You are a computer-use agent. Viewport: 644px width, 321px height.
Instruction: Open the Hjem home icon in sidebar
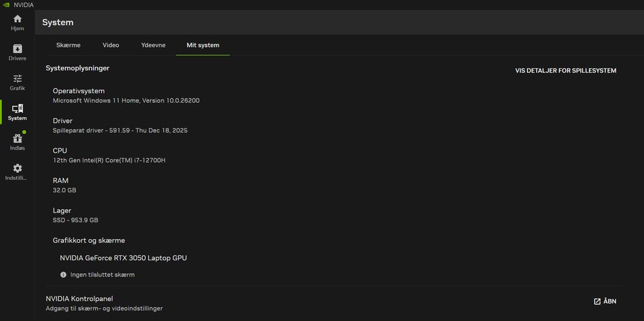(17, 19)
